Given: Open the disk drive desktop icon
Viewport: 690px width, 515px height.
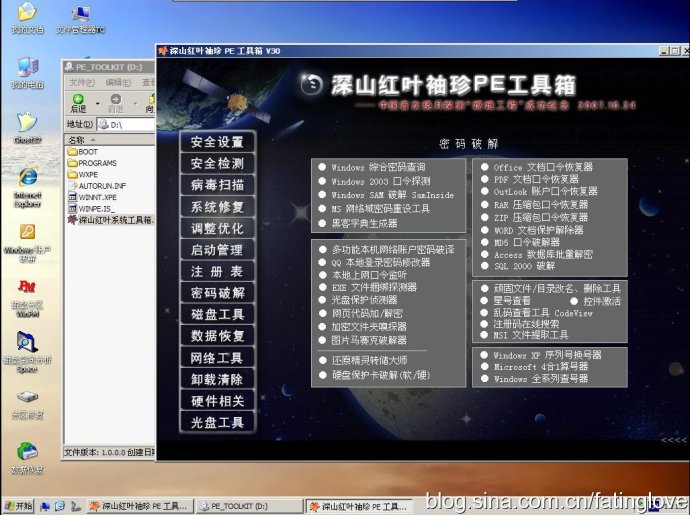Looking at the screenshot, I should (27, 404).
